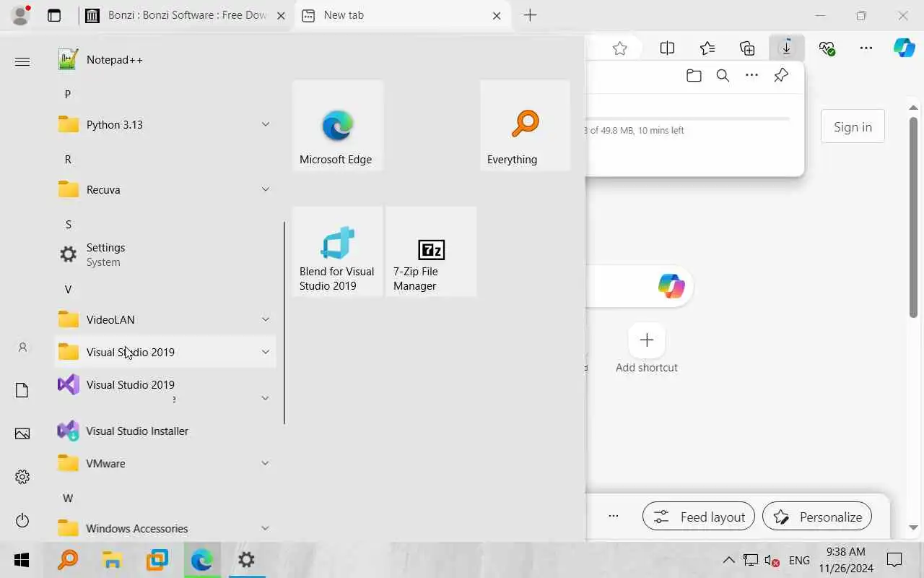Click the Sign in button
The height and width of the screenshot is (578, 924).
click(x=853, y=127)
